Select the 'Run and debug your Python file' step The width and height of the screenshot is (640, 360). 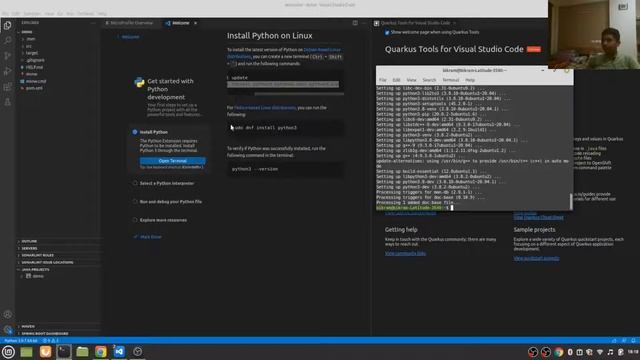point(171,202)
